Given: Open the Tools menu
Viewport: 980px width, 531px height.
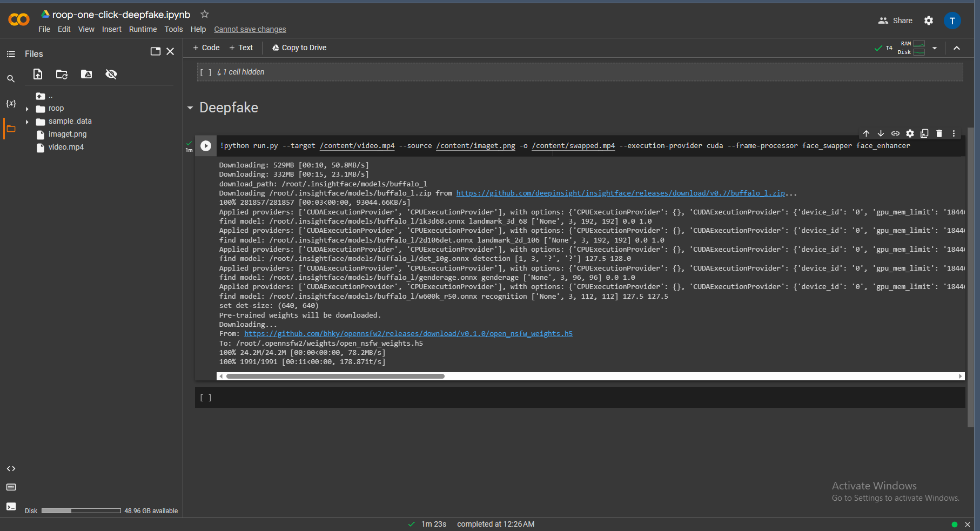Looking at the screenshot, I should click(x=173, y=29).
